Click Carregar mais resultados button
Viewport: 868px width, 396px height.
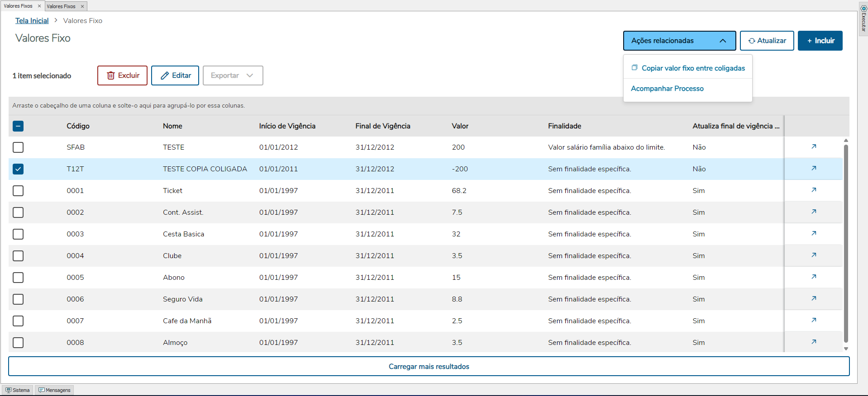[429, 367]
